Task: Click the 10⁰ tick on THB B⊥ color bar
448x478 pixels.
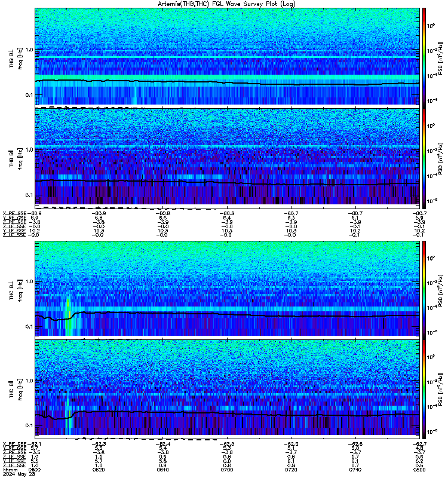Action: pos(430,26)
